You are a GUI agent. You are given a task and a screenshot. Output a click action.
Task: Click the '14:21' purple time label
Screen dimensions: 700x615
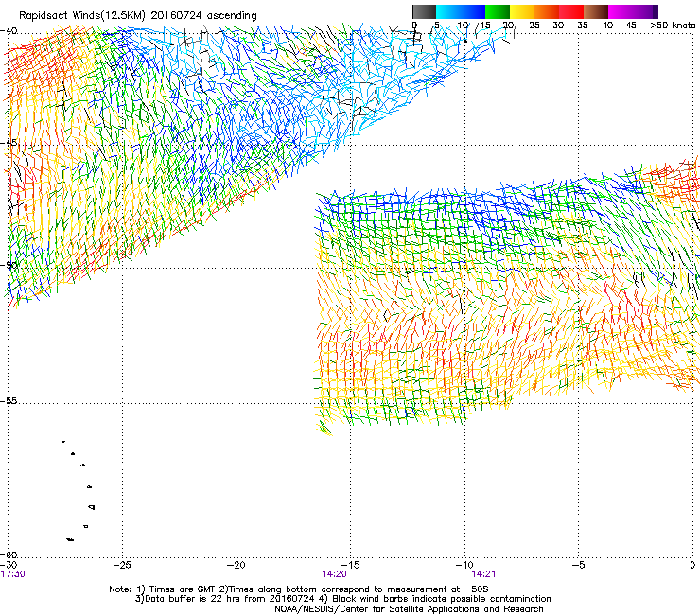pyautogui.click(x=483, y=574)
